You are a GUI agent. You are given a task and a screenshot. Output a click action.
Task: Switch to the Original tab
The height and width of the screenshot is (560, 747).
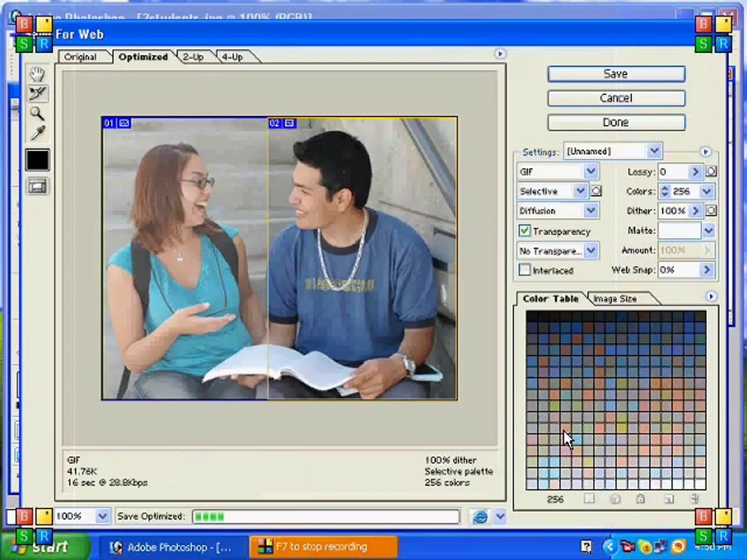pos(80,57)
